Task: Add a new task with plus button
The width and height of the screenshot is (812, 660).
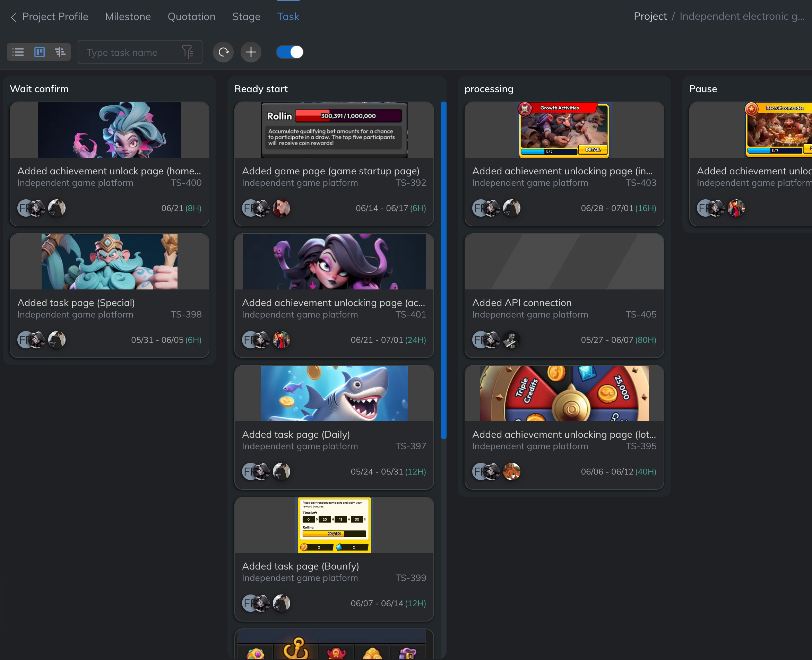Action: point(251,52)
